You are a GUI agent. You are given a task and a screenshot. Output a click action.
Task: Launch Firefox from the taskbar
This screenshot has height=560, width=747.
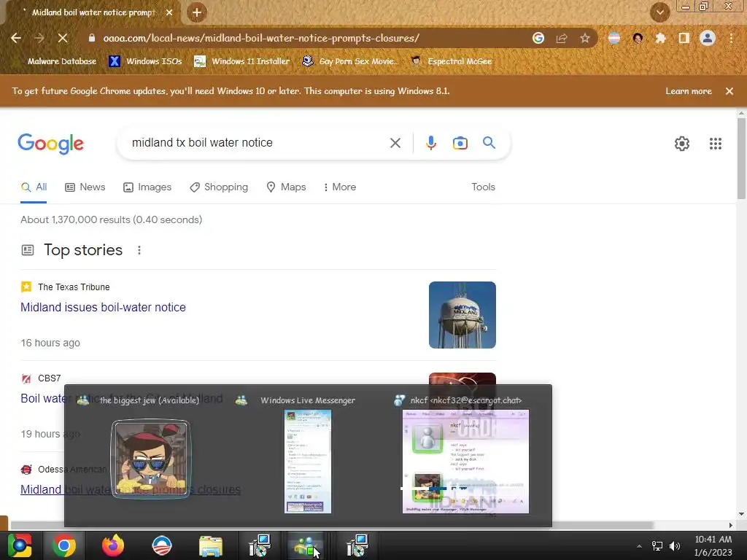[x=113, y=545]
